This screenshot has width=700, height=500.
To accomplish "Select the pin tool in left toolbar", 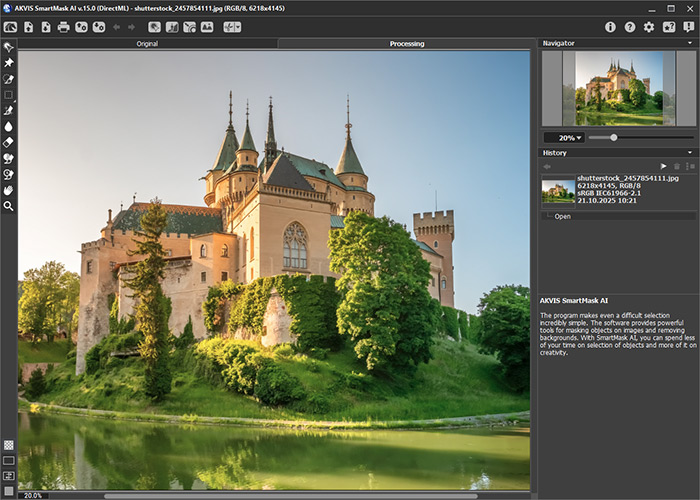I will click(8, 62).
